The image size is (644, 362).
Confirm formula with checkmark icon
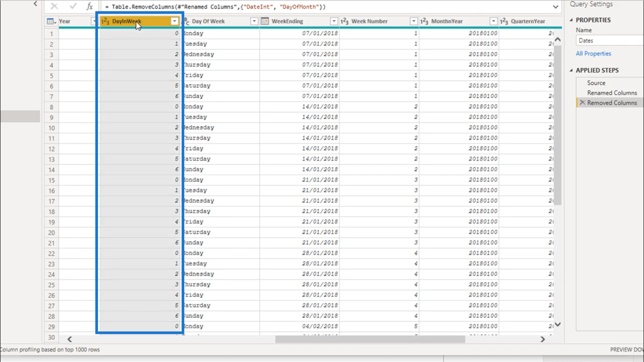click(73, 6)
